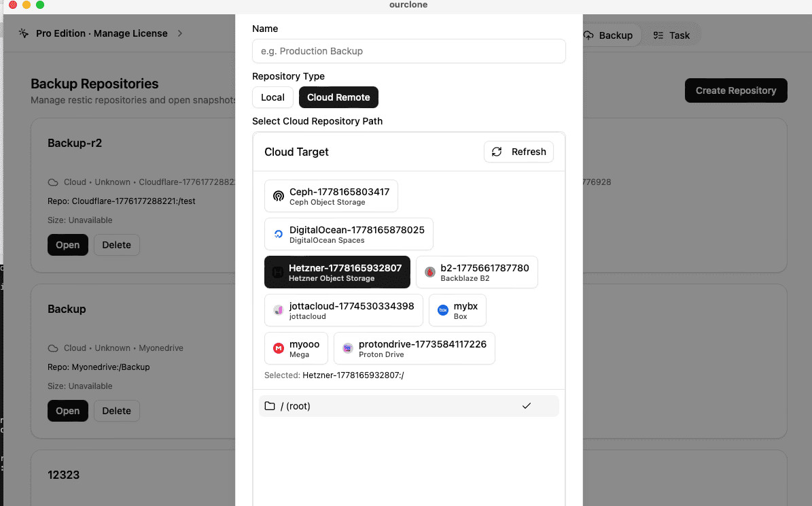Open Pro Edition Manage License
Screen dimensions: 812x506
[101, 33]
